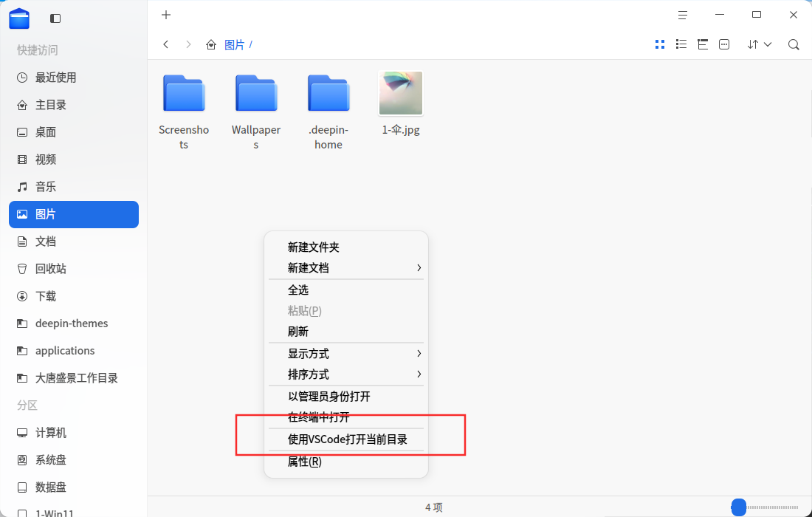Click the file manager app logo
The width and height of the screenshot is (812, 517).
(x=19, y=18)
